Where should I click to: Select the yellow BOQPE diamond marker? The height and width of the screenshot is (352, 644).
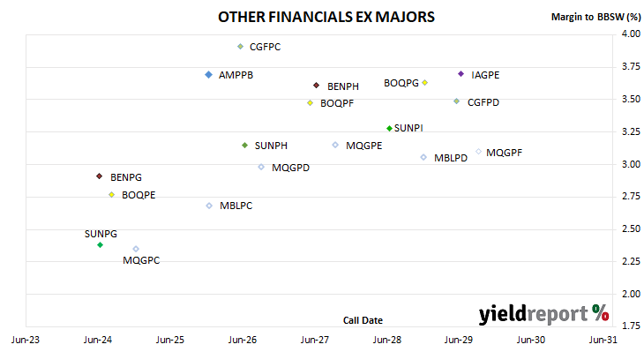[112, 195]
